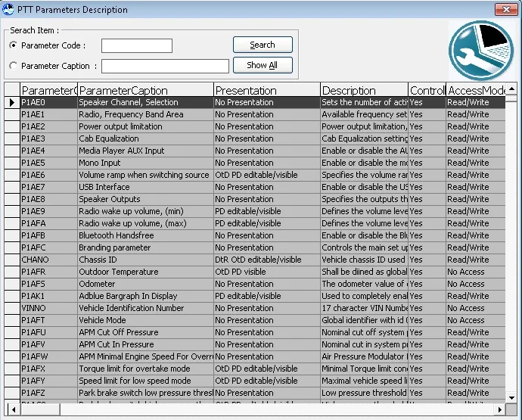Click 'Radio wake up volume, (max)' cell
522x420 pixels.
(145, 223)
